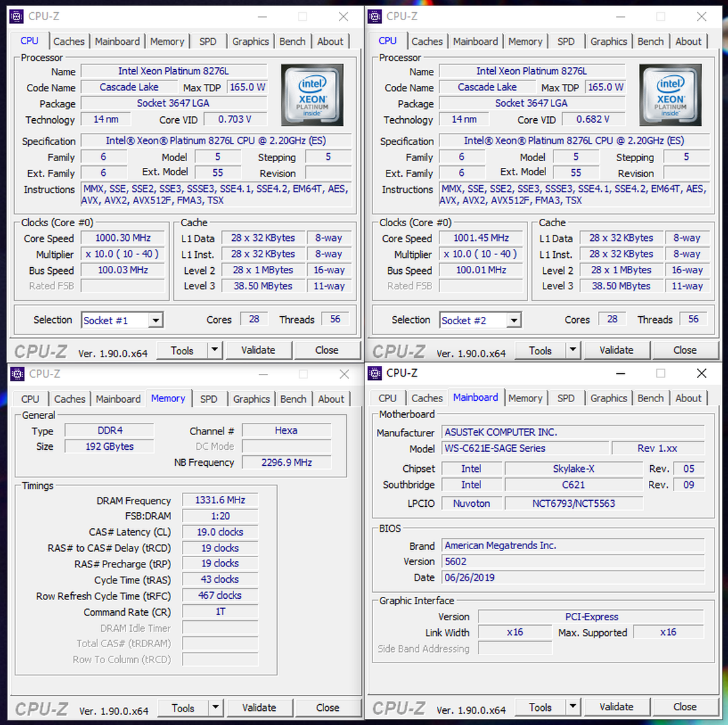728x725 pixels.
Task: Click Intel Xeon Platinum logo in Socket #2 window
Action: pyautogui.click(x=670, y=95)
